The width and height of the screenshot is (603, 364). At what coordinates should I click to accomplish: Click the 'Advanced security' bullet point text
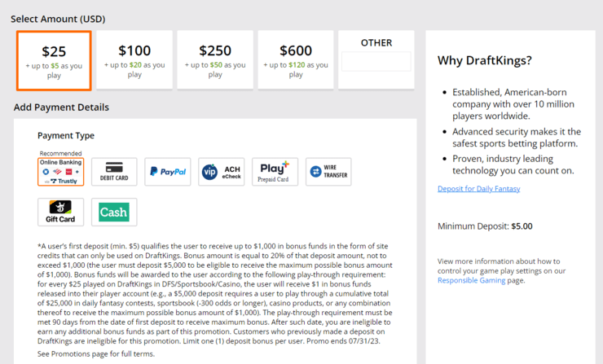(x=517, y=138)
